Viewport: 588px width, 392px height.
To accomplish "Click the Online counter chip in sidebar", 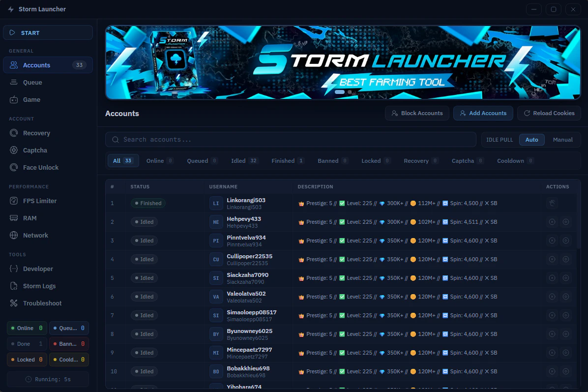I will click(x=27, y=328).
